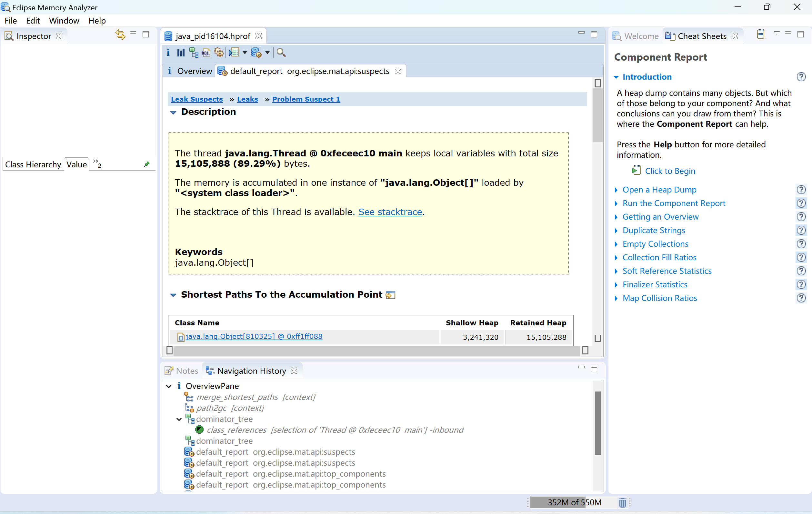Follow the Leaks breadcrumb link
Image resolution: width=812 pixels, height=514 pixels.
[x=247, y=99]
